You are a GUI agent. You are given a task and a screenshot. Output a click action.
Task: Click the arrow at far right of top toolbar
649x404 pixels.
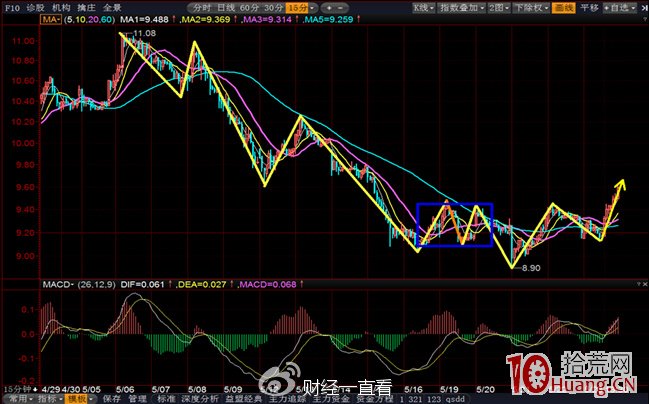coord(643,6)
